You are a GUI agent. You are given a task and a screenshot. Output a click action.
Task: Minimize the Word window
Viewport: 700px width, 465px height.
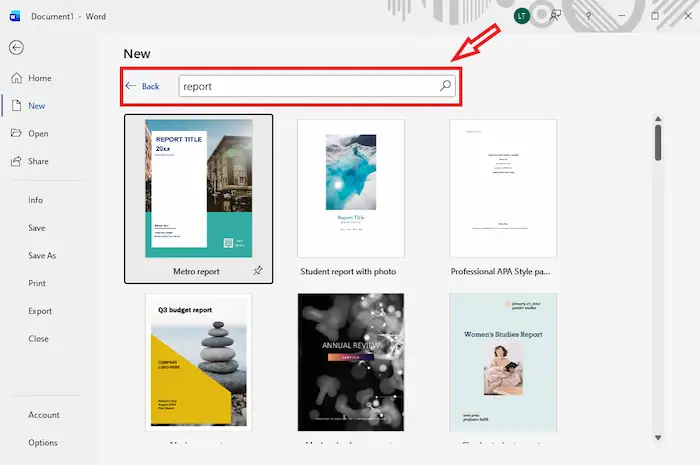621,16
